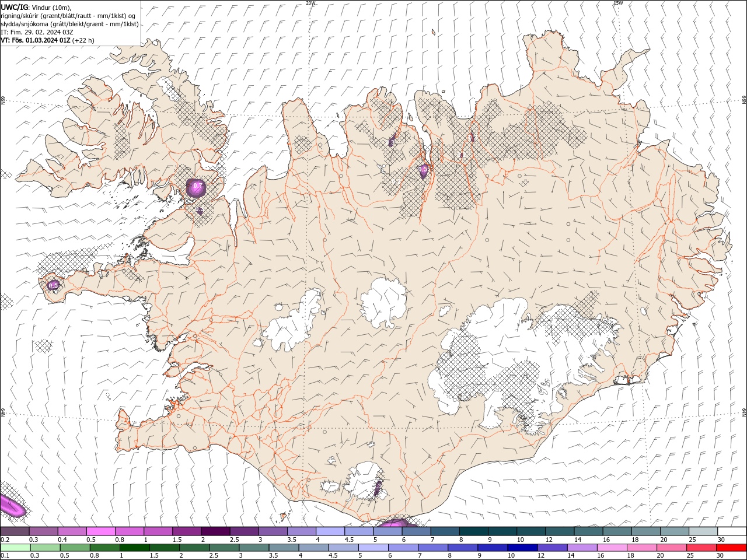747x560 pixels.
Task: Pick pale green rain swatch between 0.1 and 0.3
Action: (x=15, y=547)
